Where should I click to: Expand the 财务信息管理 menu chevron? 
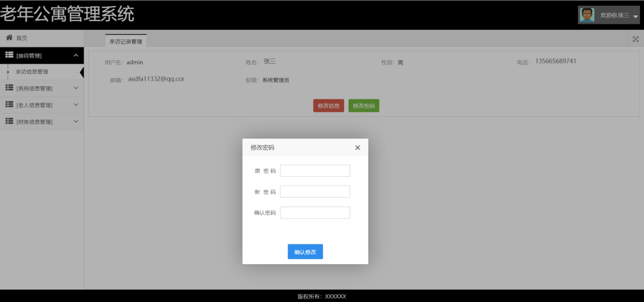[x=76, y=121]
